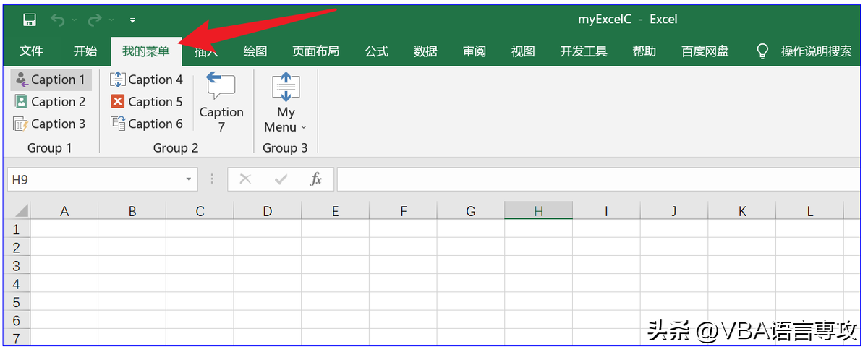Screen dimensions: 868x352
Task: Select column B header
Action: 132,211
